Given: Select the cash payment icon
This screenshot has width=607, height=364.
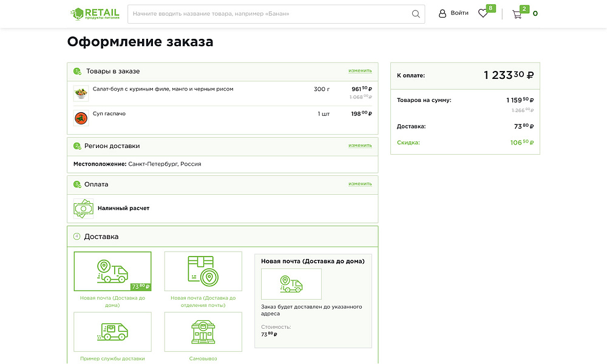Looking at the screenshot, I should tap(83, 209).
